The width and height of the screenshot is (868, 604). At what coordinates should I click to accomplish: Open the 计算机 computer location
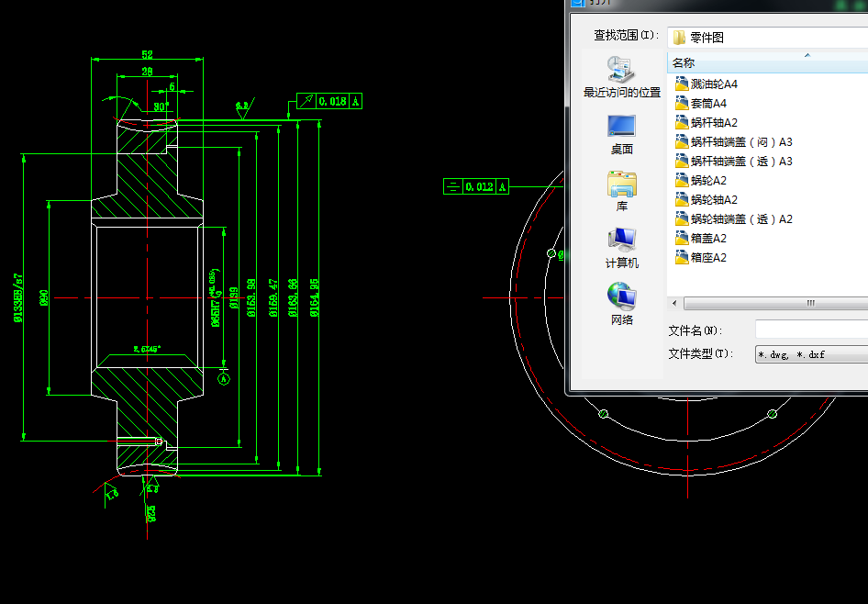(x=622, y=249)
